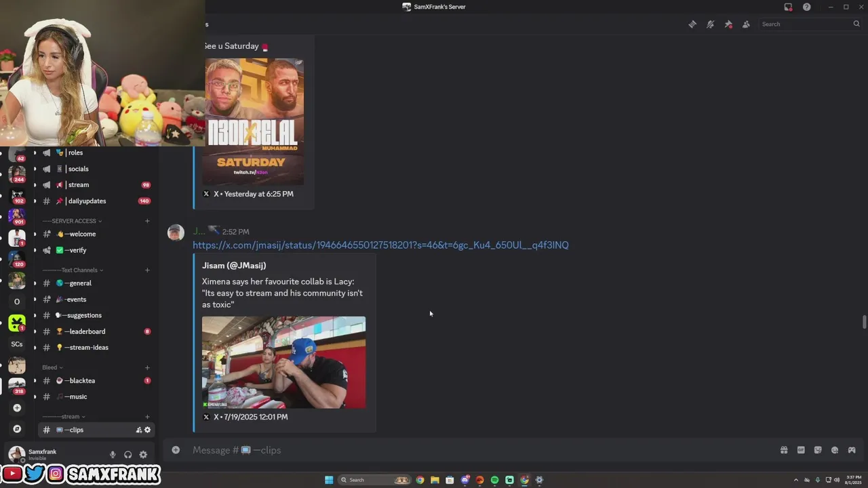868x488 pixels.
Task: Open the gift Nitro icon
Action: [x=784, y=450]
